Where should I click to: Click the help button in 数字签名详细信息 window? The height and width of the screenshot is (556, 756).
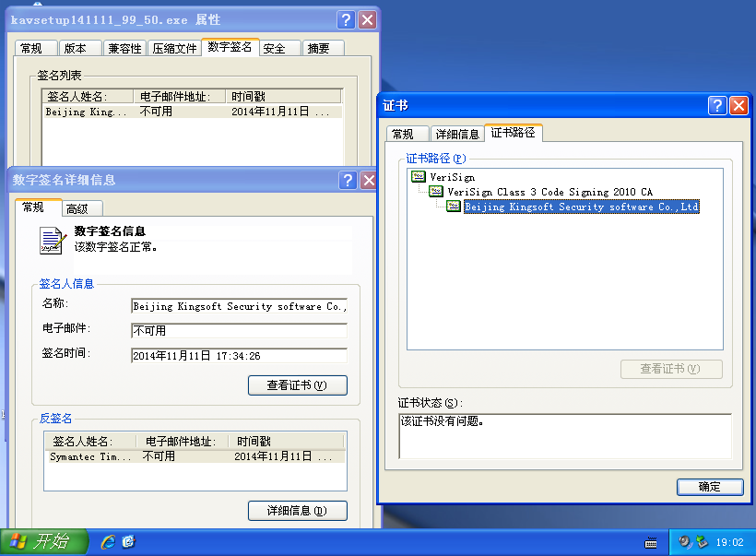[x=348, y=180]
